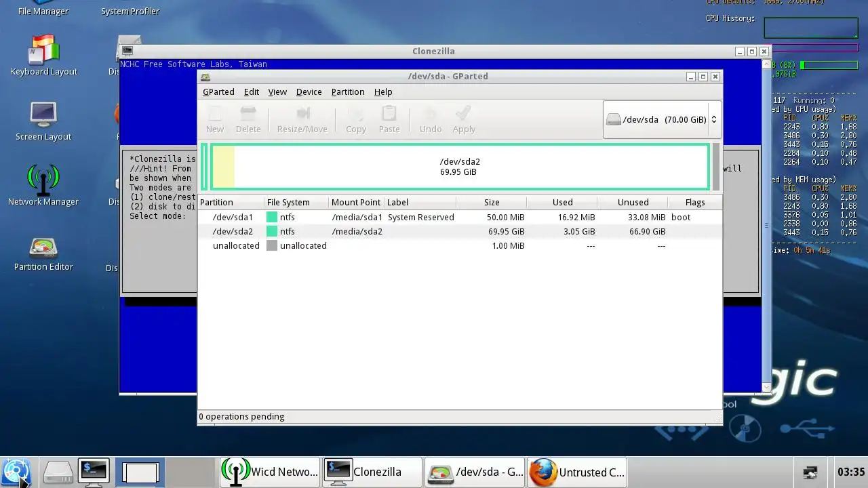This screenshot has width=868, height=488.
Task: Click the Resize/Move toolbar icon
Action: (x=302, y=120)
